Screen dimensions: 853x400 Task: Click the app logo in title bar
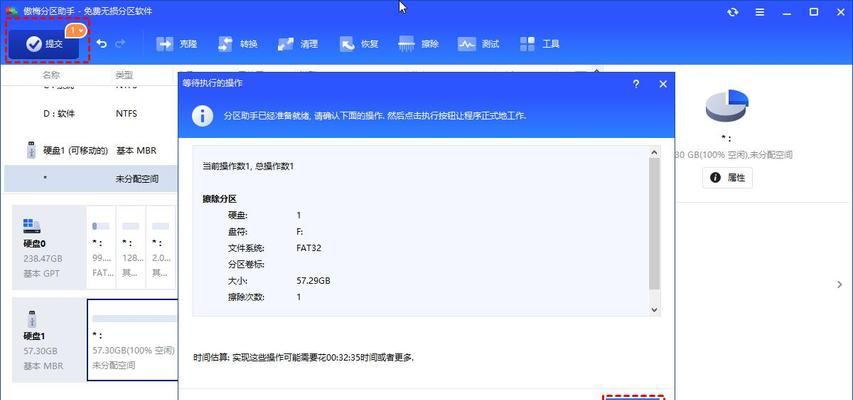coord(12,11)
